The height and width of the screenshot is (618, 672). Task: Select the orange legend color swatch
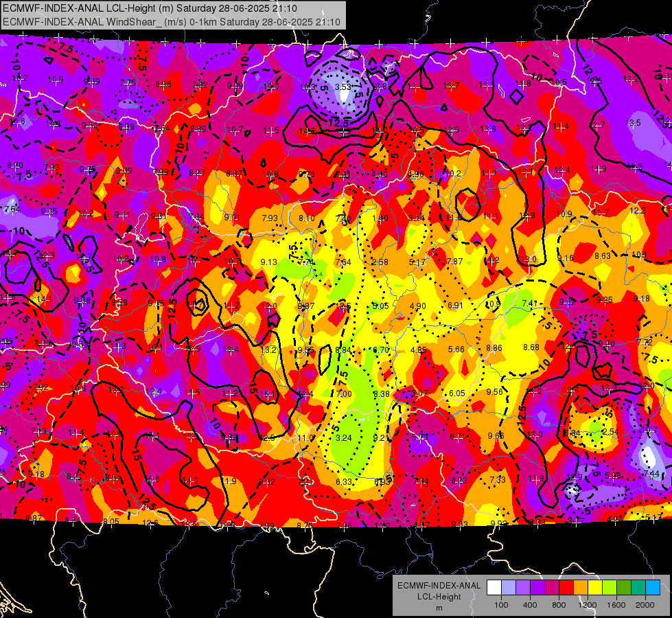click(581, 588)
